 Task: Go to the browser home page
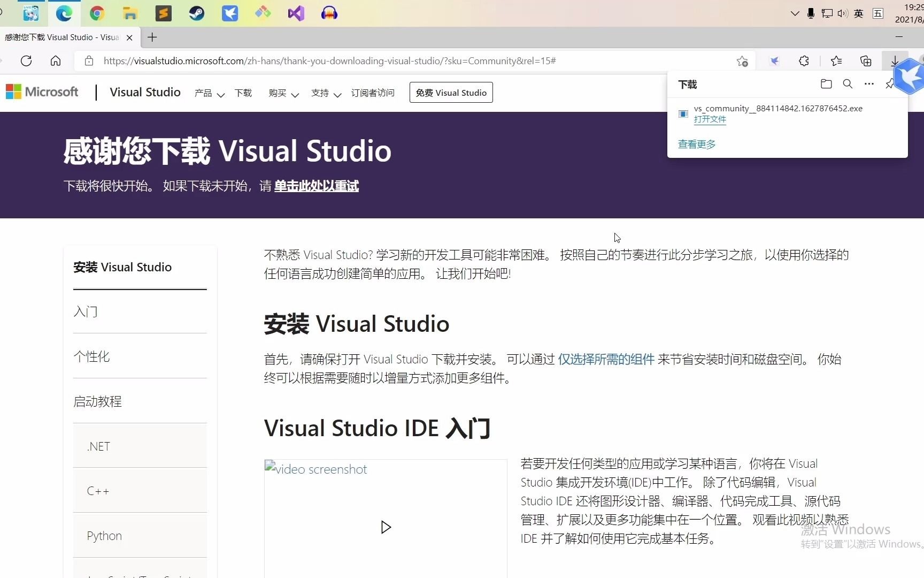tap(56, 61)
